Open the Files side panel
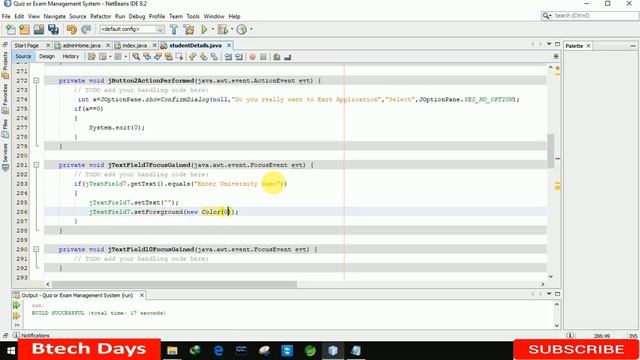The width and height of the screenshot is (640, 360). pos(5,129)
